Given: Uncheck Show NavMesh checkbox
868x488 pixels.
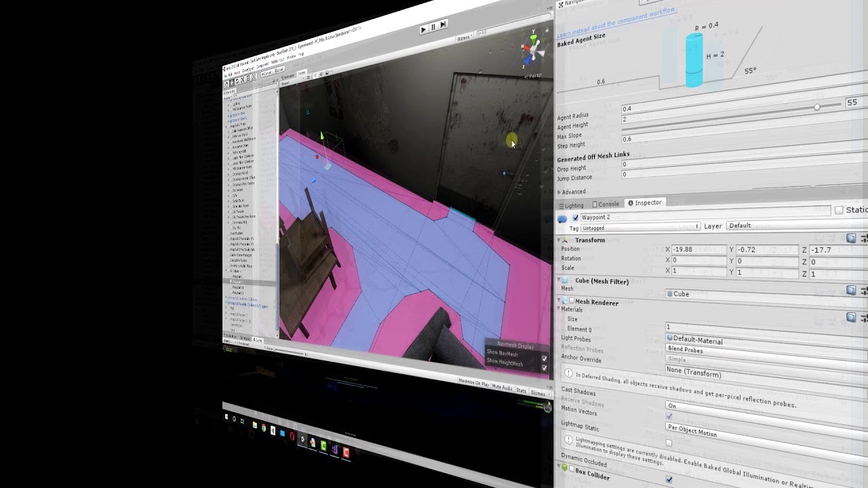Looking at the screenshot, I should (544, 358).
